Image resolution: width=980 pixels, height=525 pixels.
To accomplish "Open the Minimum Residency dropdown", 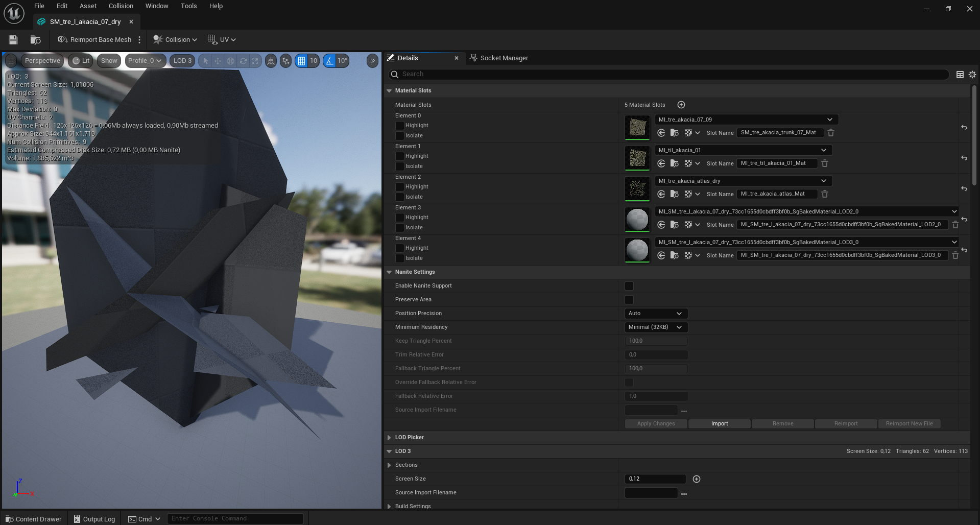I will [656, 327].
